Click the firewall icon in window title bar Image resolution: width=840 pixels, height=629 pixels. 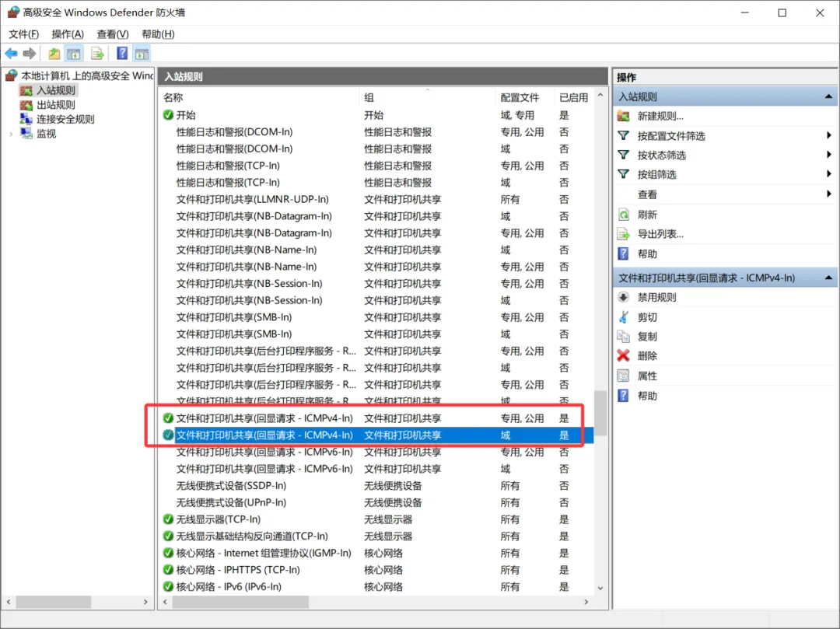(13, 12)
